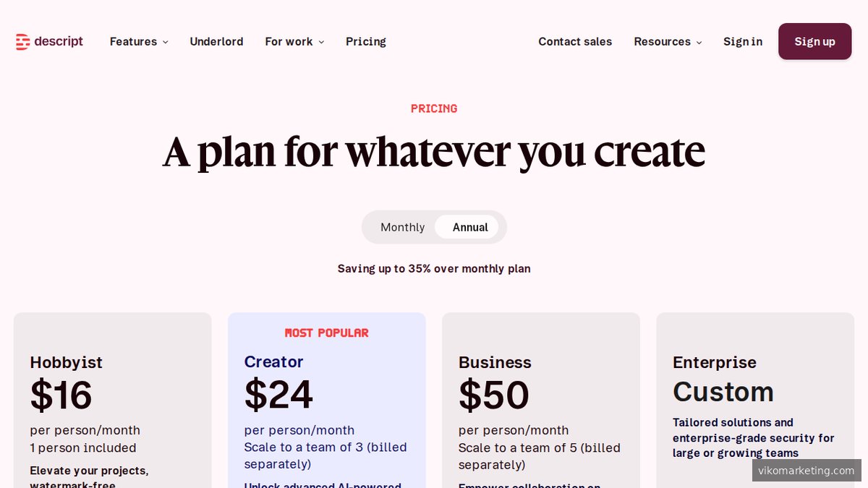868x488 pixels.
Task: Click the Sign in link
Action: [x=742, y=41]
